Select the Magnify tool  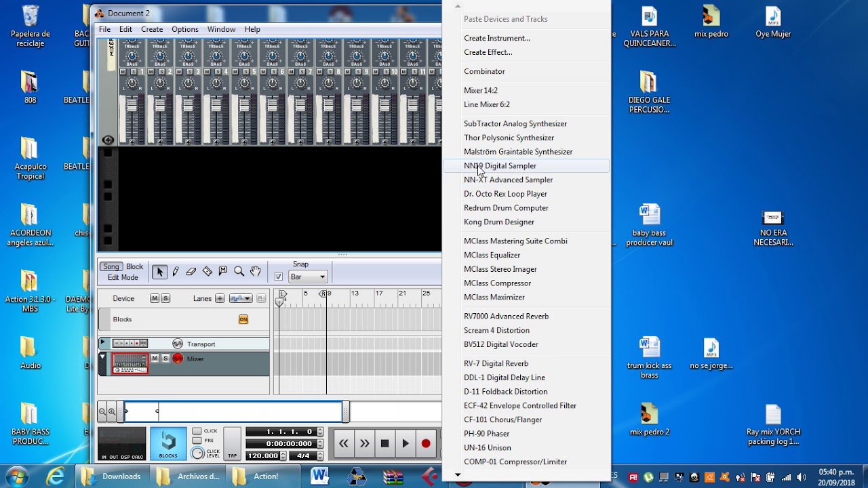[239, 272]
